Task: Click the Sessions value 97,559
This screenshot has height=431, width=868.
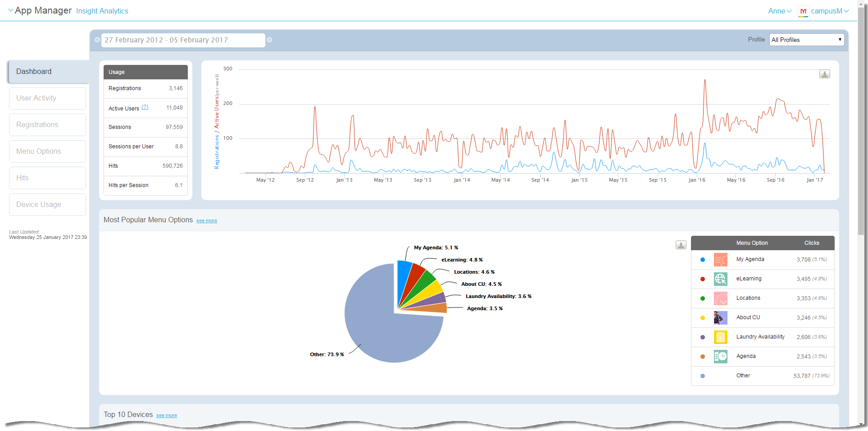Action: [x=174, y=127]
